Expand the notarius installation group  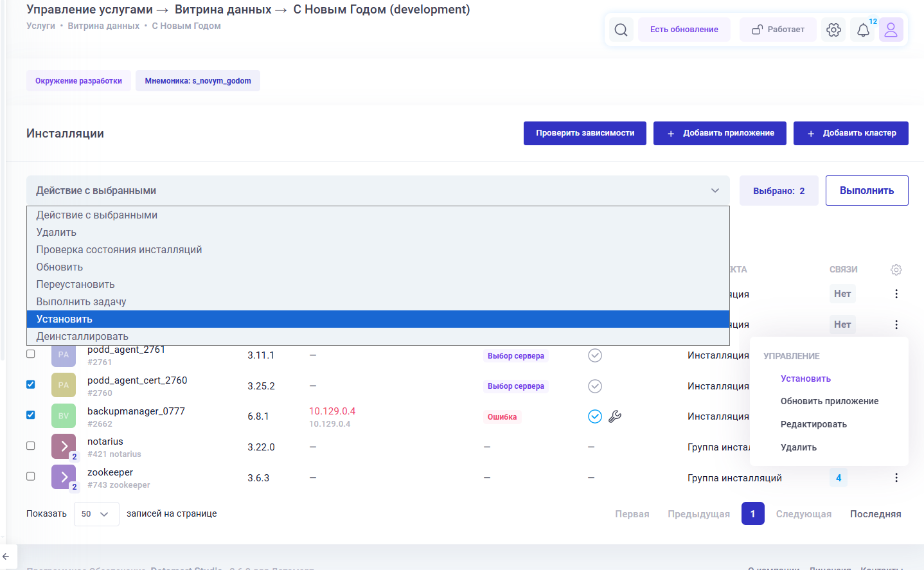tap(64, 446)
